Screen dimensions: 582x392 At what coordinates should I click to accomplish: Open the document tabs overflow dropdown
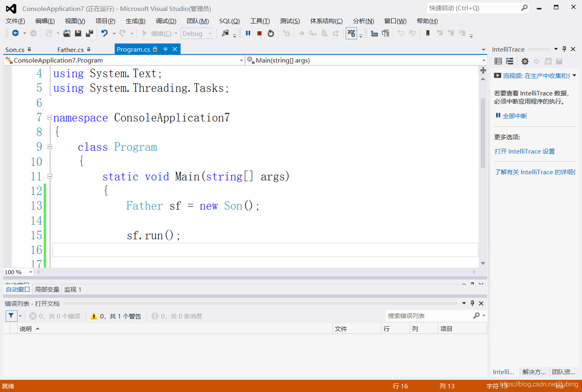pos(484,50)
